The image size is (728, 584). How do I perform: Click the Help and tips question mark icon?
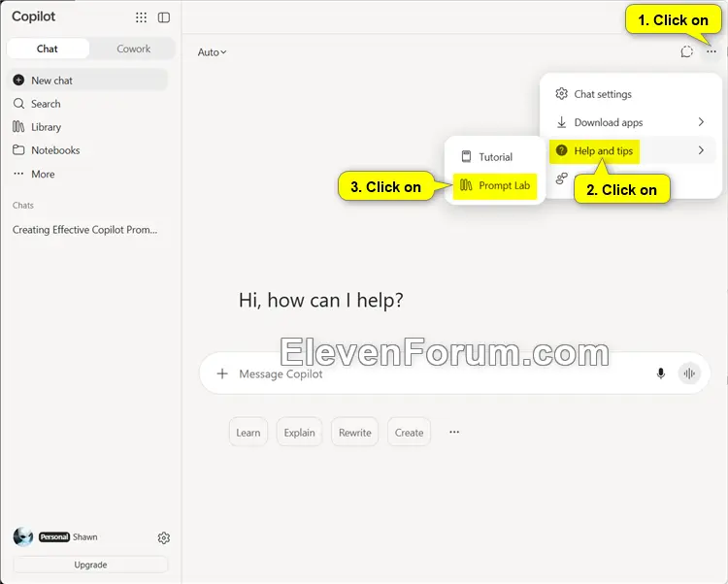561,150
